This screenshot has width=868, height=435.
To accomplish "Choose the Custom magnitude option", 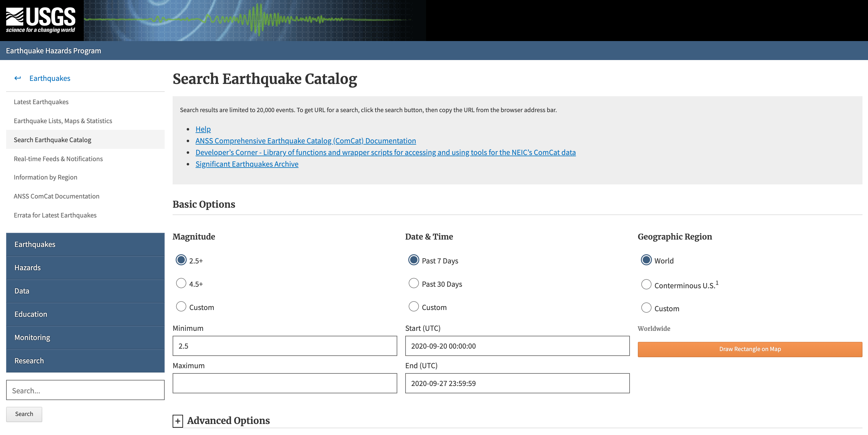I will 181,307.
